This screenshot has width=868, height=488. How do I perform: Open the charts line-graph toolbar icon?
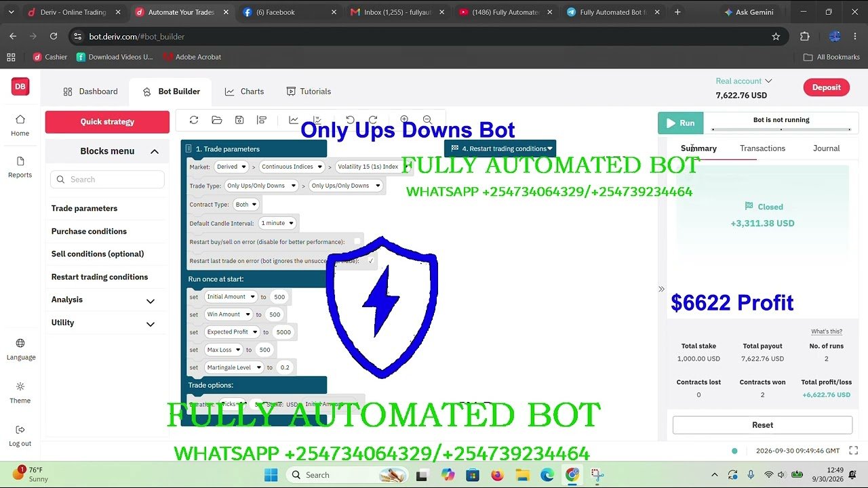click(294, 120)
